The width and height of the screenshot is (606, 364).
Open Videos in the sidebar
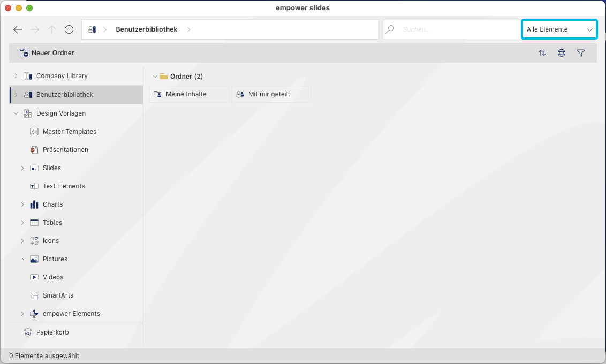tap(53, 277)
